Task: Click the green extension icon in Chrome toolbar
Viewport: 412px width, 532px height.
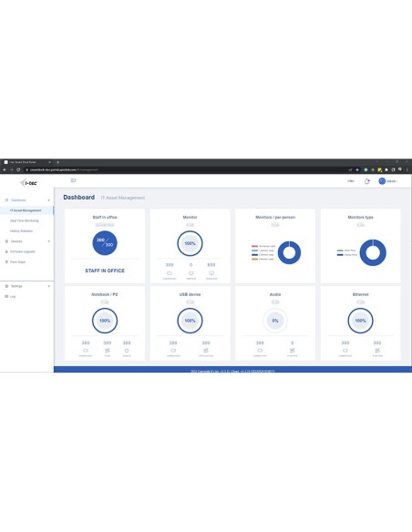Action: pos(366,169)
